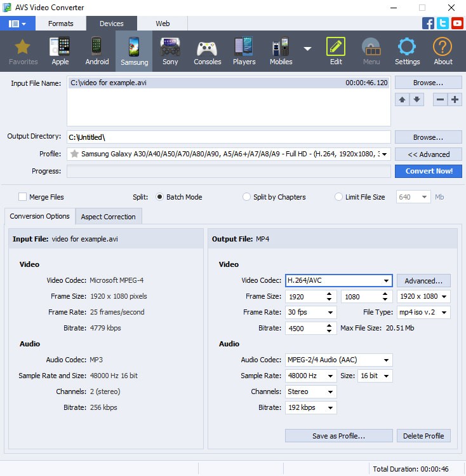Image resolution: width=466 pixels, height=476 pixels.
Task: Remove the input file with minus button
Action: point(440,100)
